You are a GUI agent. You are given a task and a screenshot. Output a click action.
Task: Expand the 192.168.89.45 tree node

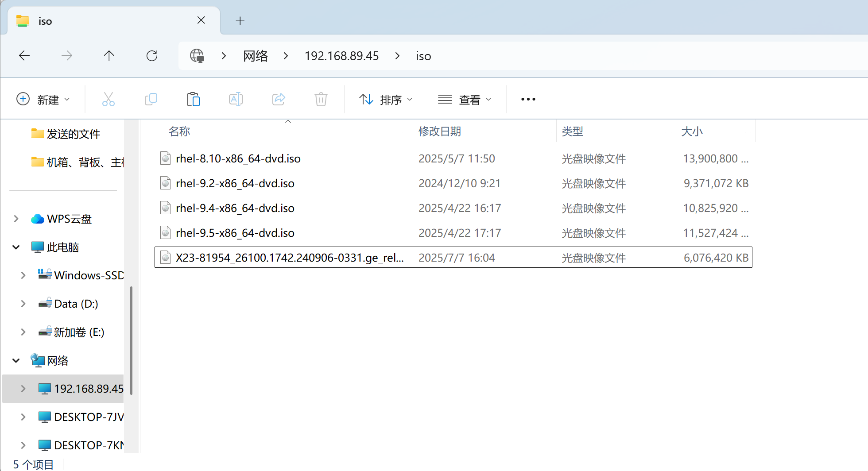click(x=23, y=389)
